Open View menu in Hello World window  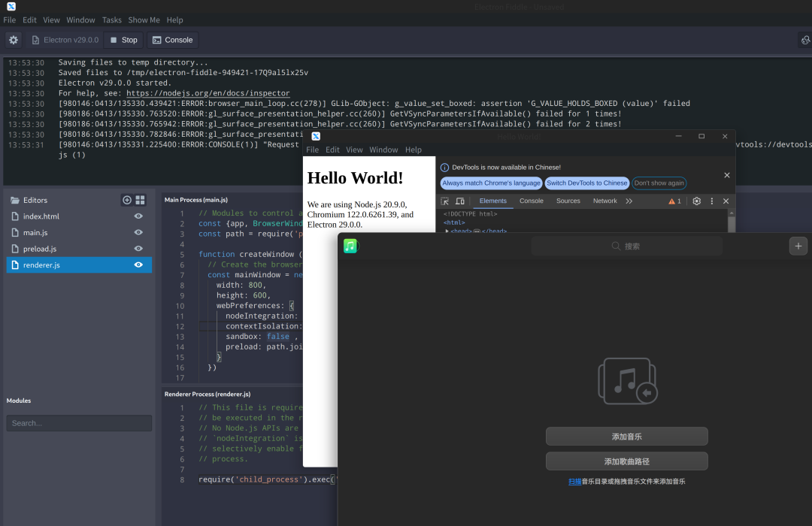point(354,150)
